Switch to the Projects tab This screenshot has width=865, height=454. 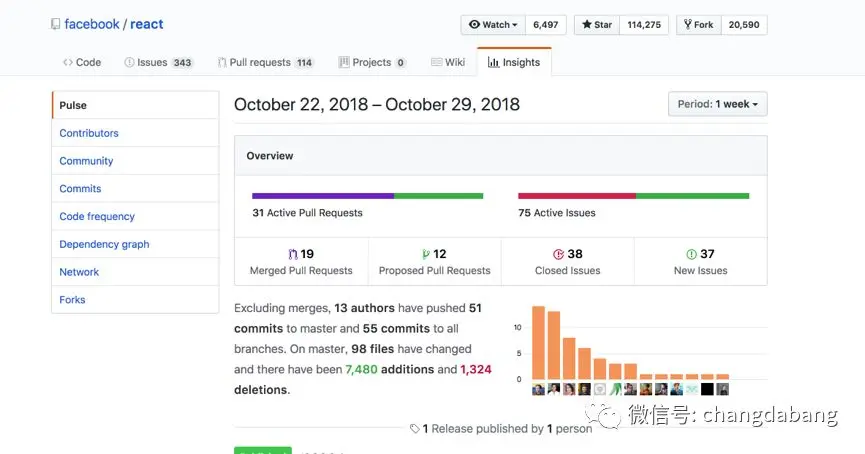pyautogui.click(x=372, y=62)
